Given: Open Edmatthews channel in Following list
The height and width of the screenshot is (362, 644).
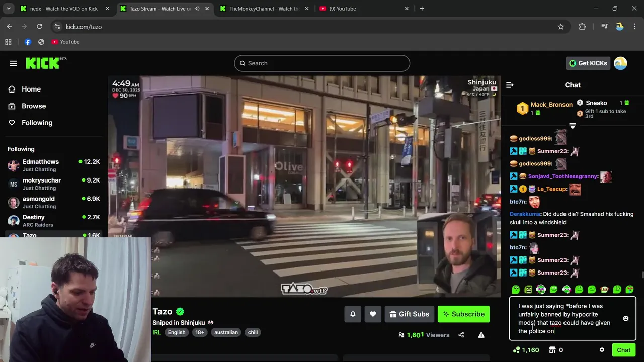Looking at the screenshot, I should [x=54, y=165].
